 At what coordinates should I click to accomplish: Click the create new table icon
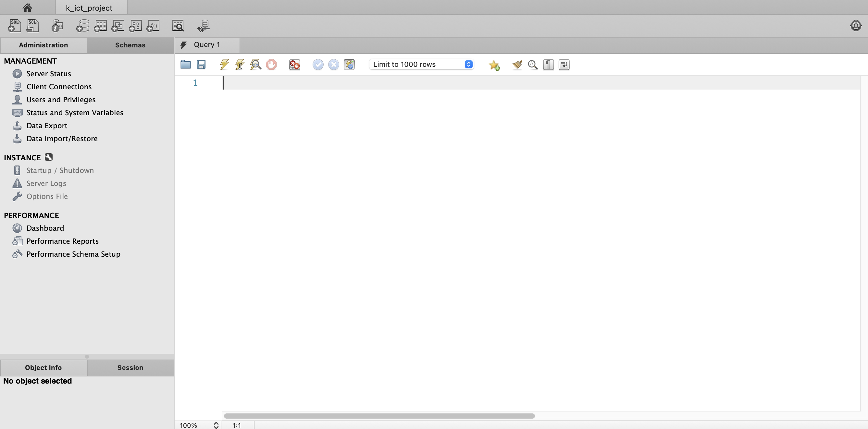[100, 26]
